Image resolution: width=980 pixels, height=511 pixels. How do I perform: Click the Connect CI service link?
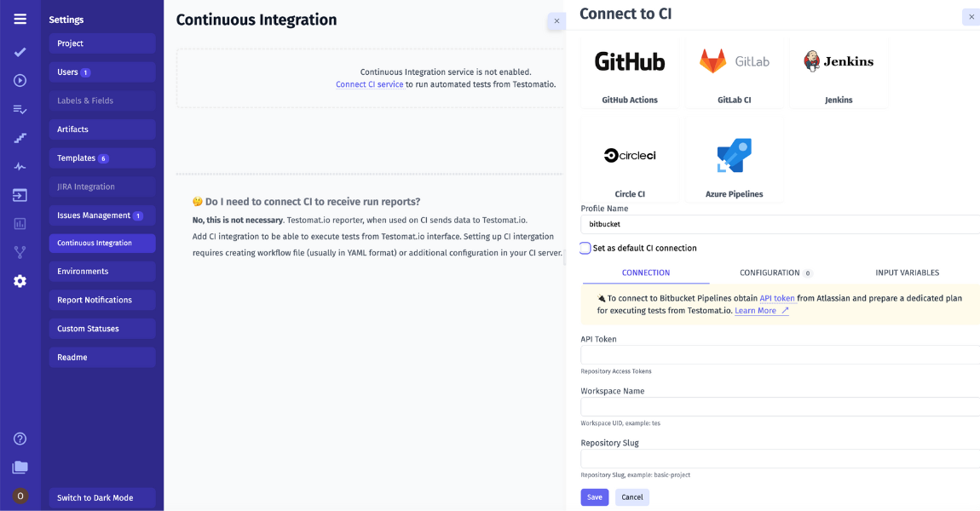[369, 84]
